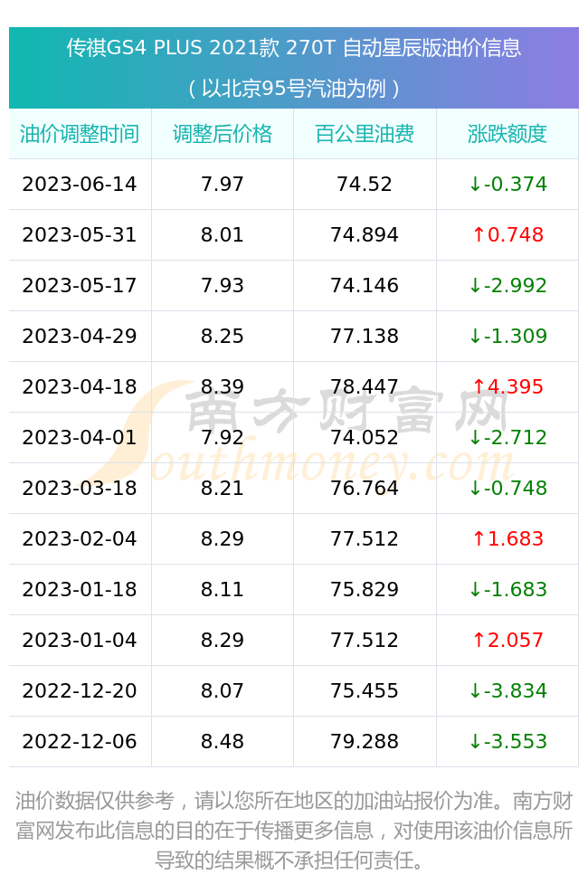Screen dimensions: 588x884
Task: Click the 调整后价格 column header
Action: point(223,134)
